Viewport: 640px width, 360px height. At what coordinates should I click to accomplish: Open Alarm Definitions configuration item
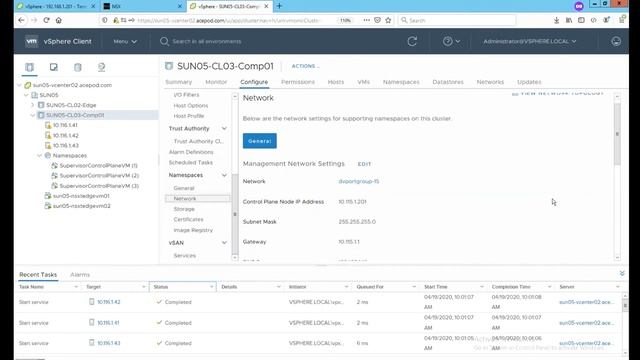click(x=191, y=152)
